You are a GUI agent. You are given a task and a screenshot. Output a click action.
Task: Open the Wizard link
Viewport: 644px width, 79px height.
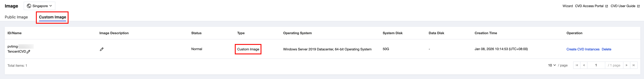[567, 6]
